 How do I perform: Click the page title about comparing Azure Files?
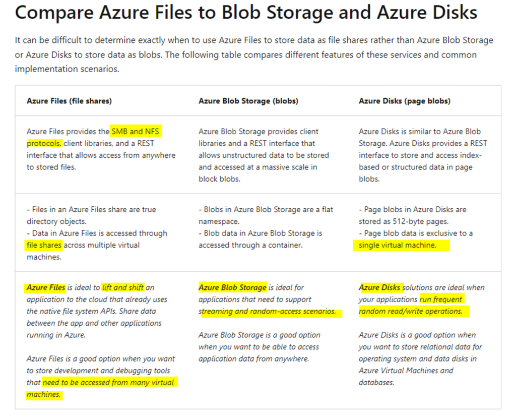[x=246, y=13]
